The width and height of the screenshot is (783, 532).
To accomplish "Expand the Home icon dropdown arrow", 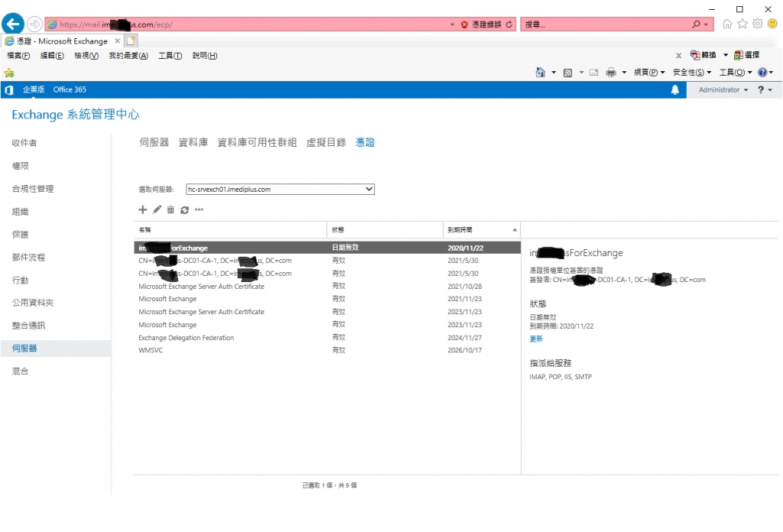I will 554,73.
